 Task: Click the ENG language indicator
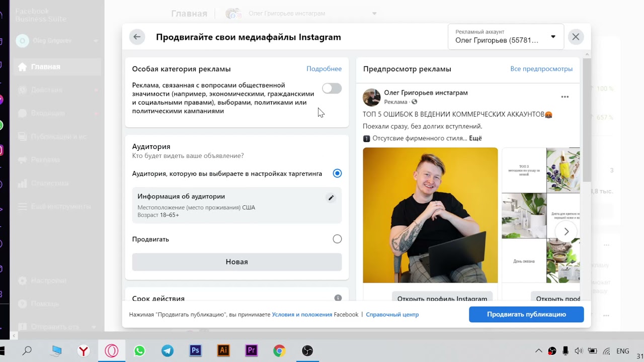pos(623,351)
